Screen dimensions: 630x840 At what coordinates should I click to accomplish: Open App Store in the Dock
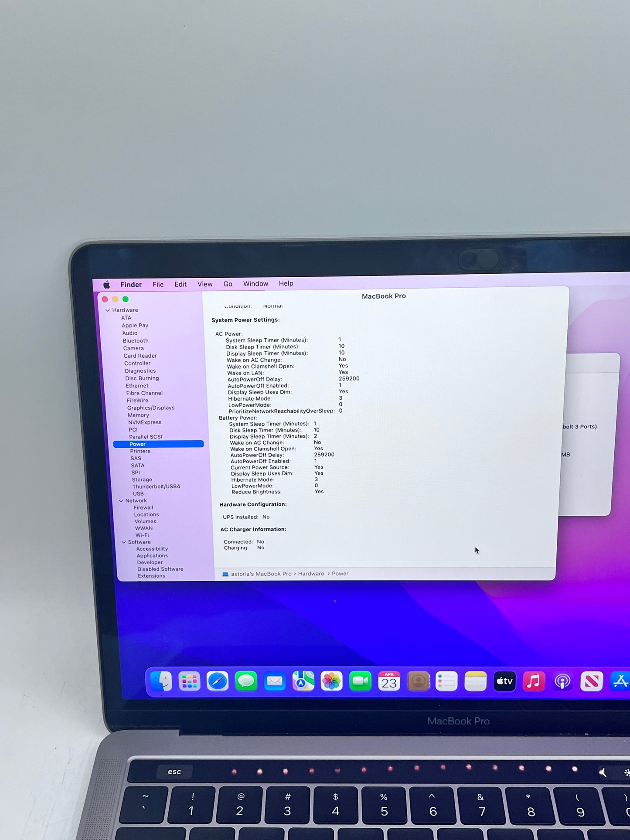tap(620, 681)
